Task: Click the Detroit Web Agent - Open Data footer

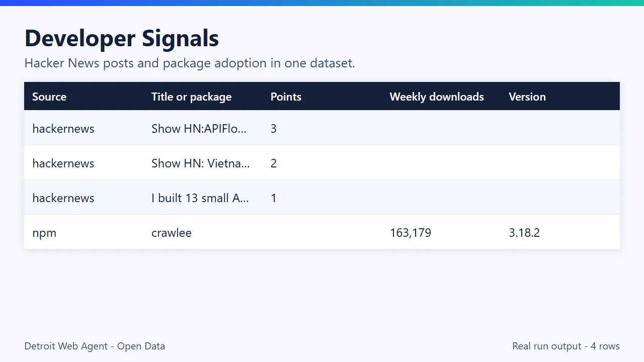Action: coord(95,346)
